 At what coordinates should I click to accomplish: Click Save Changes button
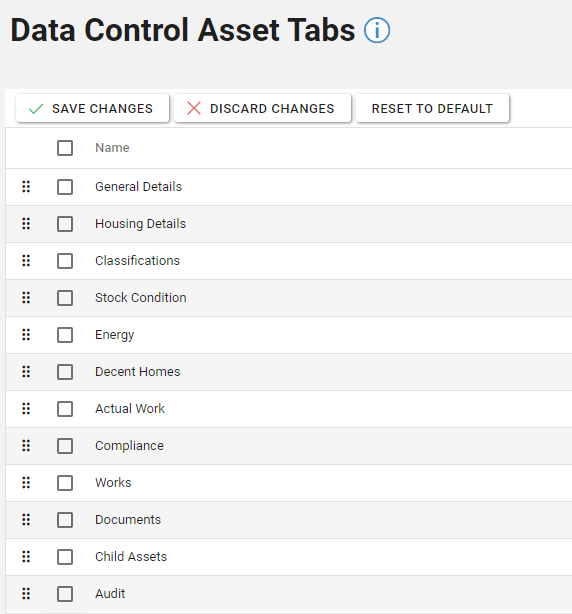[92, 108]
